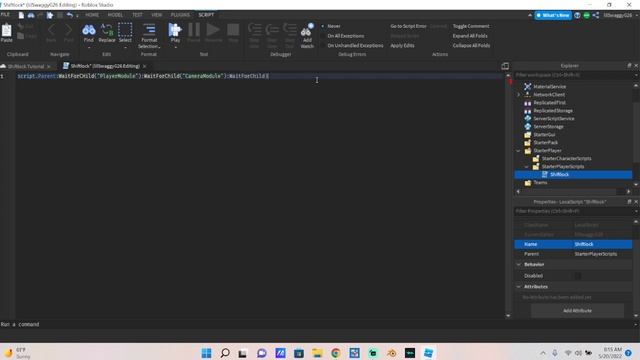Click the car icon in quick access bar
Viewport: 640px width, 360px height.
[x=31, y=15]
